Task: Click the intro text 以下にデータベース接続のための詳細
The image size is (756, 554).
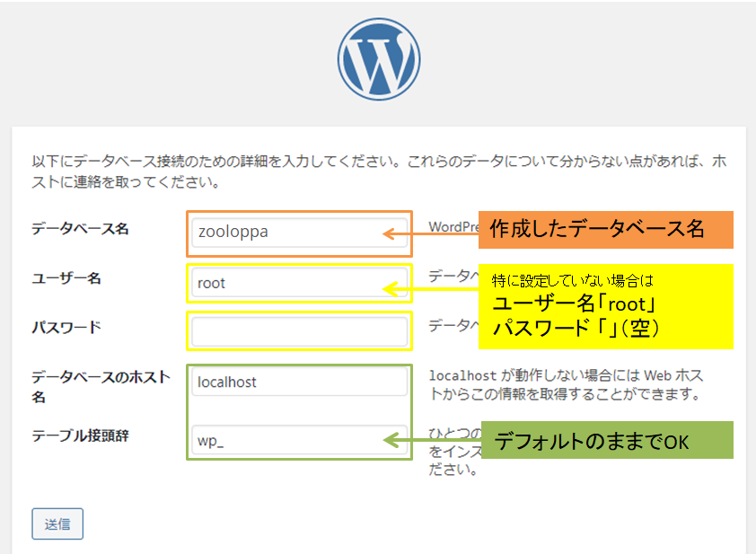Action: 379,171
